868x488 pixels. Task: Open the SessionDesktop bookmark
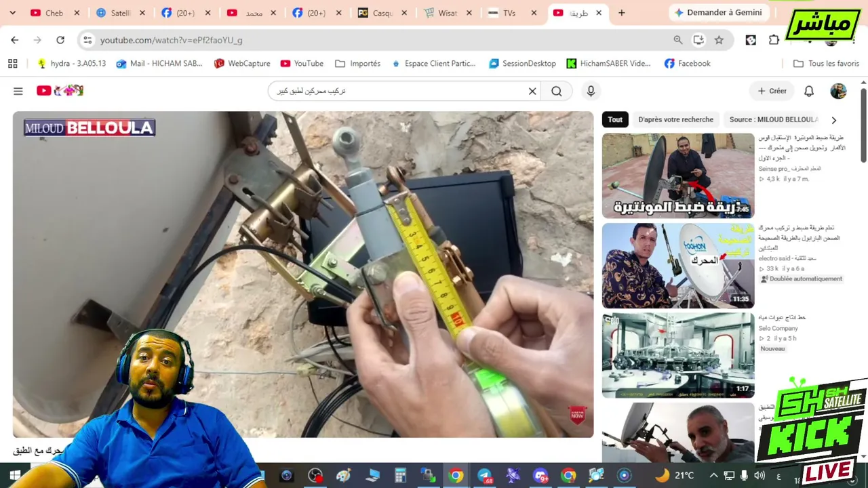(522, 63)
